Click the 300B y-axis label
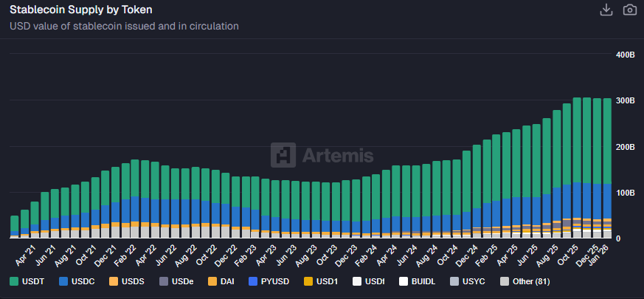644x299 pixels. click(x=624, y=100)
